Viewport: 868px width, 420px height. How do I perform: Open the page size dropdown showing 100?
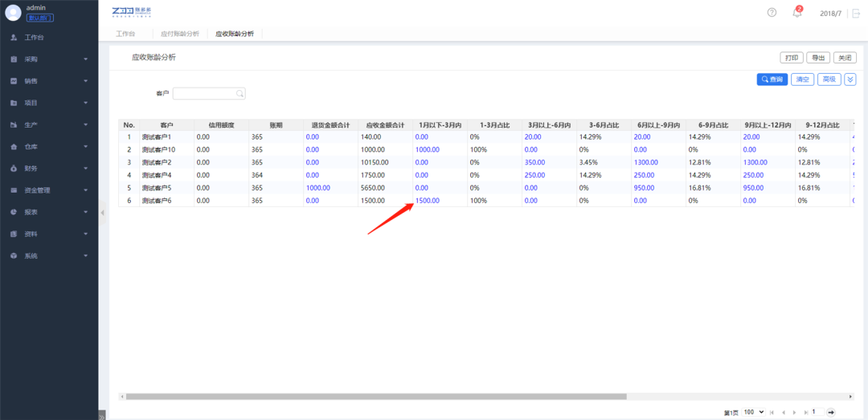[x=754, y=412]
